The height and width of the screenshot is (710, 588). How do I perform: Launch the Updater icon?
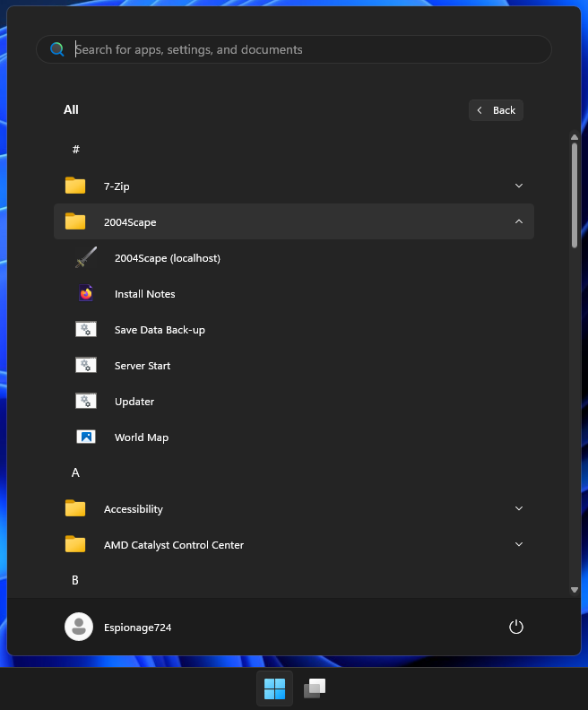click(x=86, y=402)
